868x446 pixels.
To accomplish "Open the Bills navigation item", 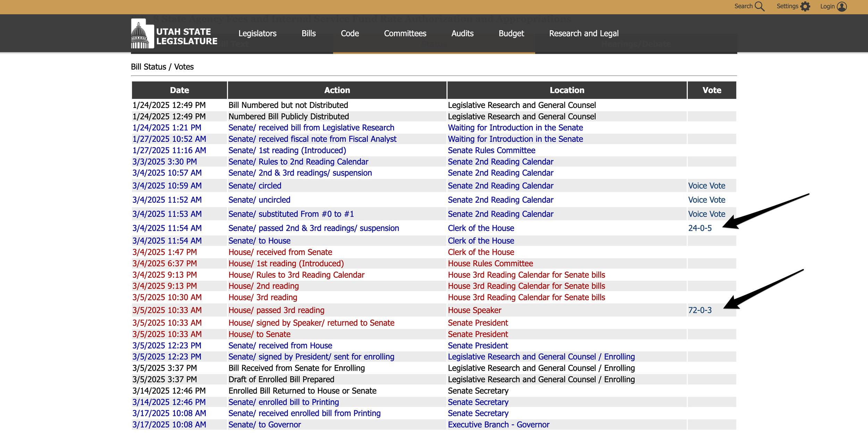I will (x=308, y=33).
